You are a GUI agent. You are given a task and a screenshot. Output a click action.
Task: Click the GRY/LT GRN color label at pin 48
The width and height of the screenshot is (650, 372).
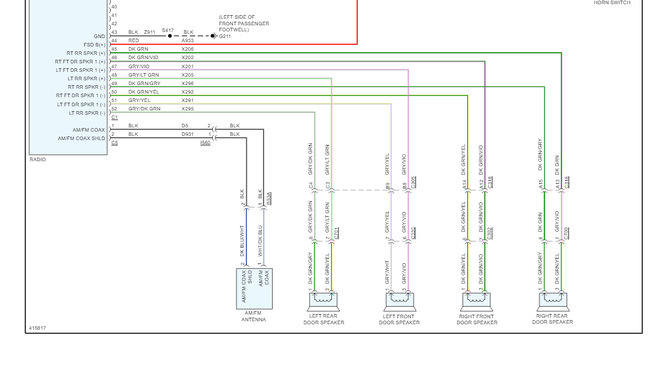143,75
